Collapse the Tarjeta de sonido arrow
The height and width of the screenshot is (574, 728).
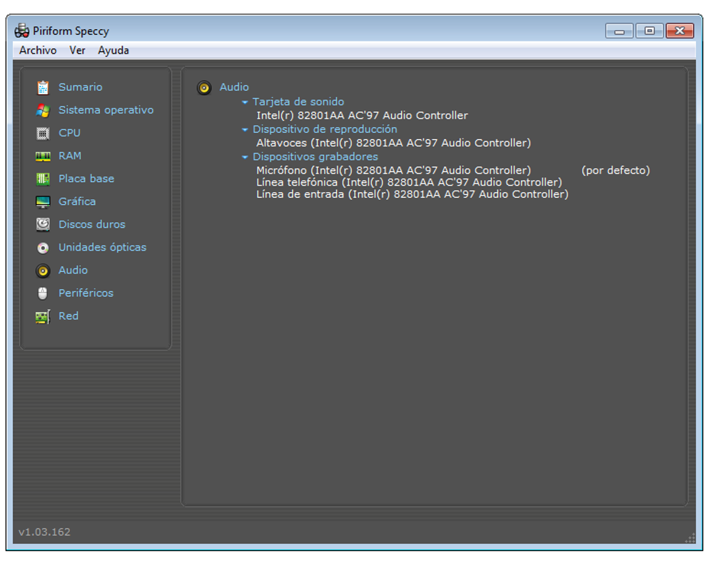pyautogui.click(x=245, y=102)
